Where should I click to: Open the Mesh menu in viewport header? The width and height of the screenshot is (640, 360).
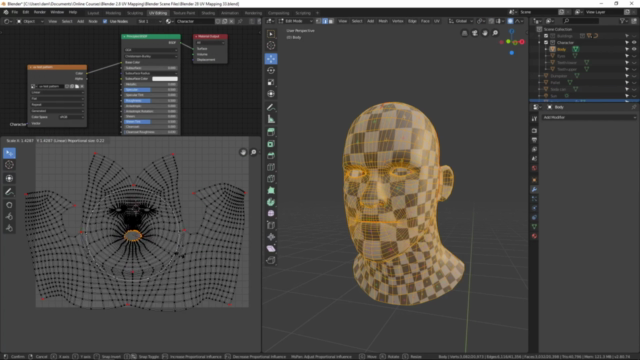tap(383, 21)
